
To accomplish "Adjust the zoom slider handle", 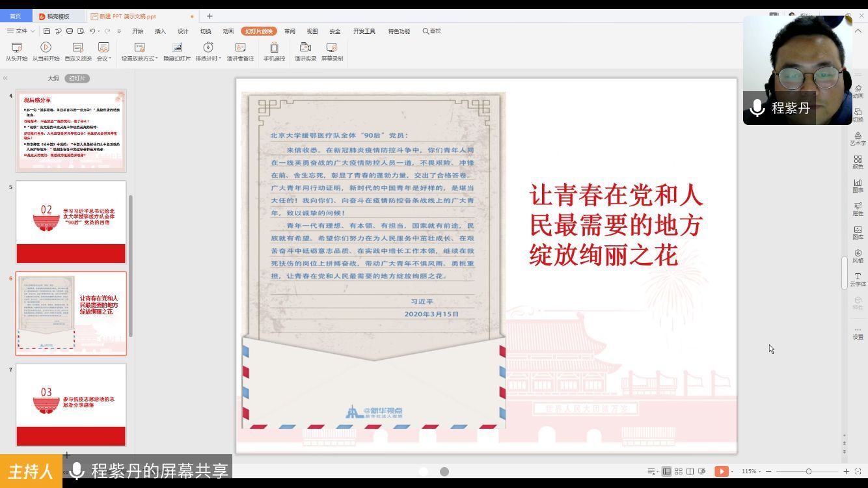I will [x=808, y=471].
